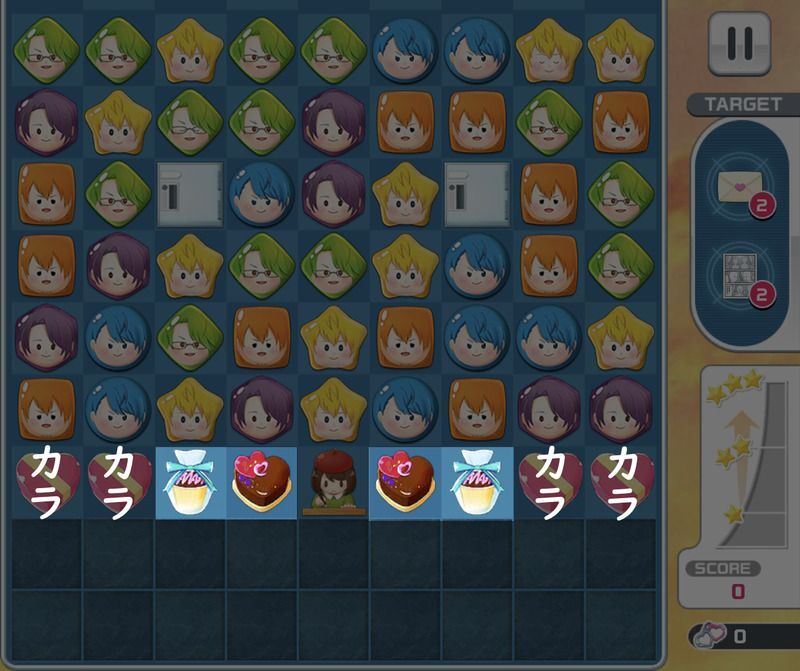Select chocolate heart cake right of beret girl
This screenshot has width=800, height=671.
405,482
